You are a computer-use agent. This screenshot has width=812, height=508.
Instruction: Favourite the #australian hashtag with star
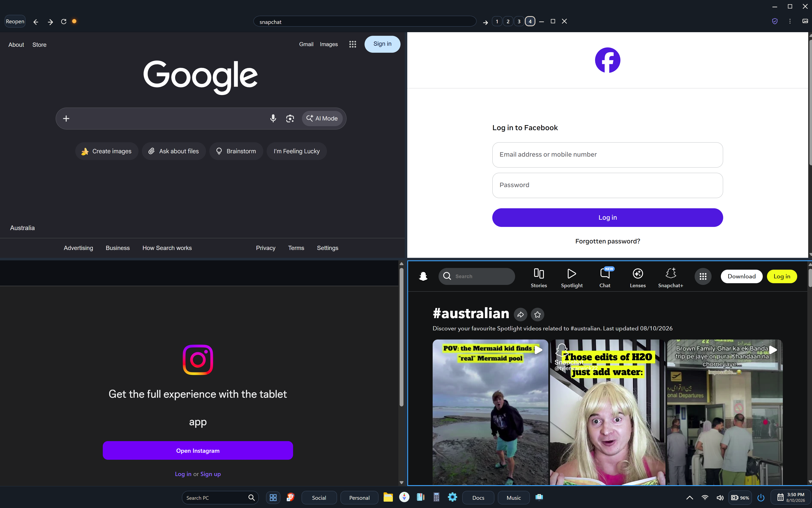(538, 315)
